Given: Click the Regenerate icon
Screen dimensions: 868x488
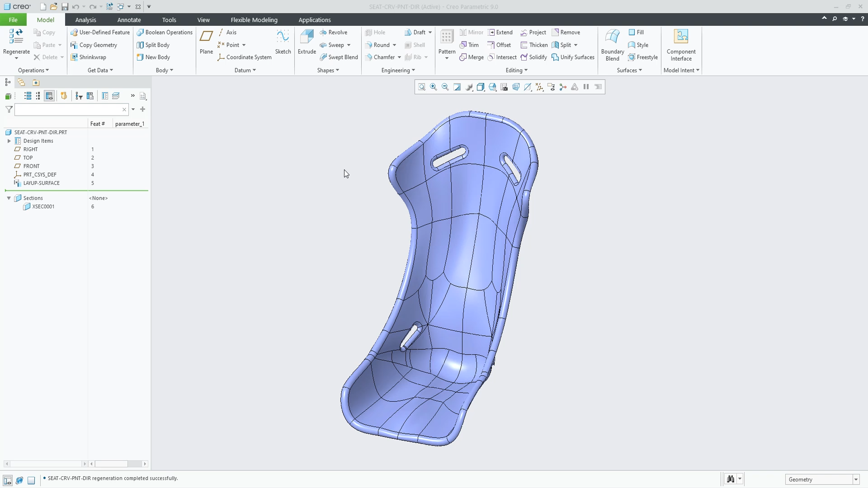Looking at the screenshot, I should pos(16,37).
